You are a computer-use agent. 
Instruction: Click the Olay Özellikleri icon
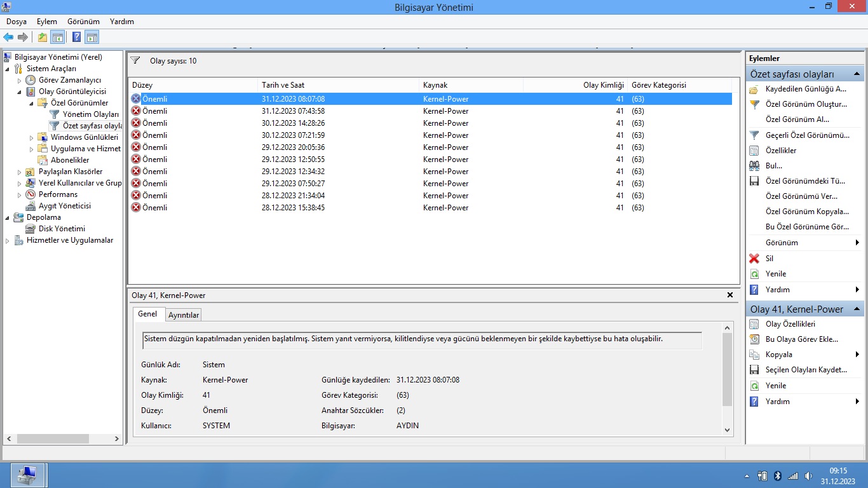(x=754, y=324)
